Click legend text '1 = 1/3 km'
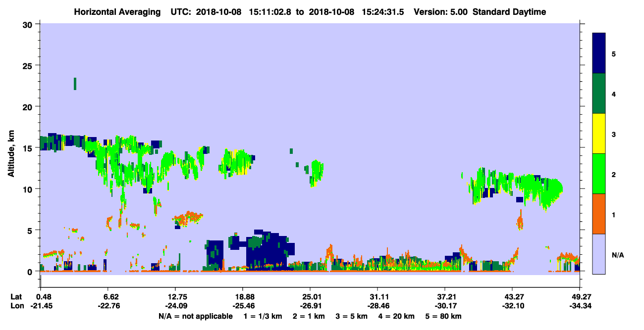 (x=263, y=316)
